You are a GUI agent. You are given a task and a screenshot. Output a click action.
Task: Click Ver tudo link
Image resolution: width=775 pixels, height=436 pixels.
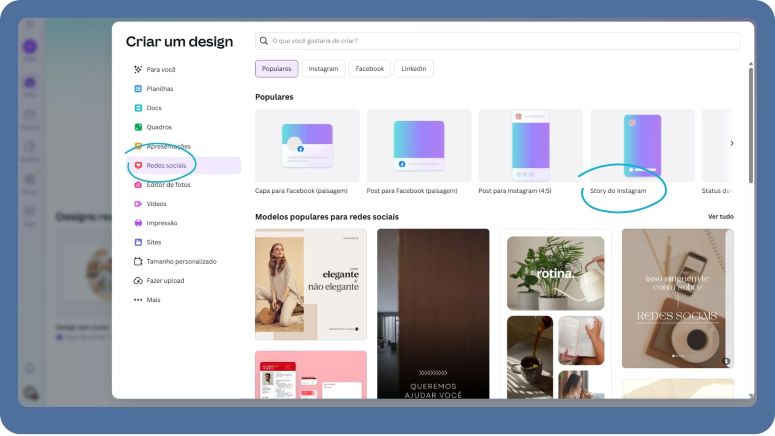pos(721,217)
